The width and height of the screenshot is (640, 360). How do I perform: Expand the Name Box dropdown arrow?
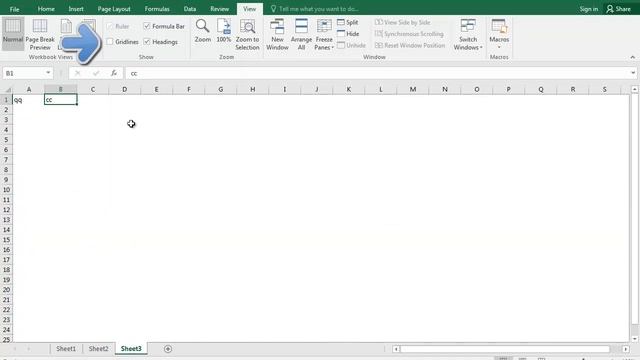[x=48, y=73]
